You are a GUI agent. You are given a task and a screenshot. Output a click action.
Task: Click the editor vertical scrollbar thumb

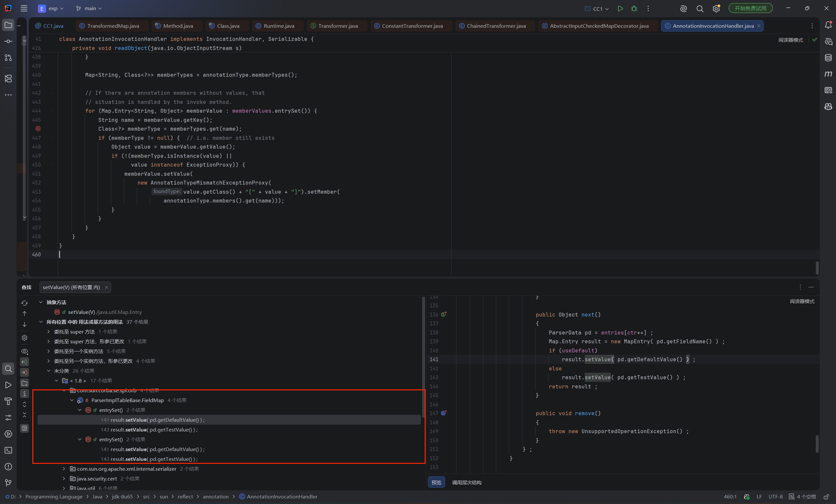point(817,268)
